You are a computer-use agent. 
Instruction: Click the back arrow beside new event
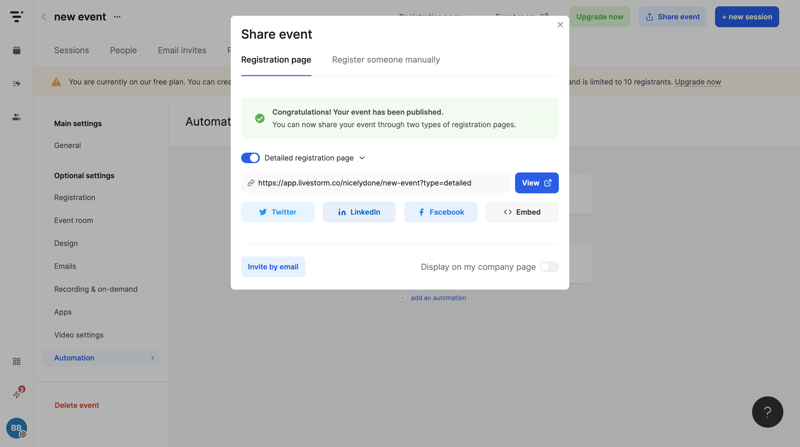[44, 17]
